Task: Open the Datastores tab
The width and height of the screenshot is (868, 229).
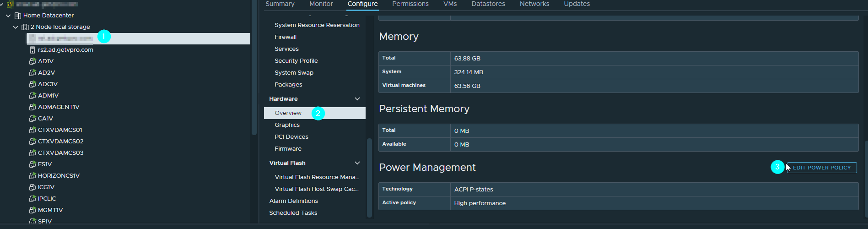Action: click(x=488, y=4)
